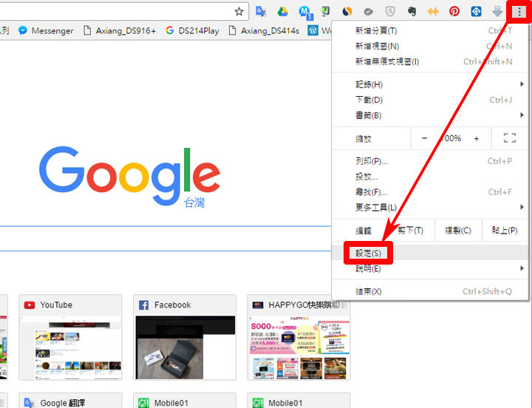Screen dimensions: 532x408
Task: Open the Google Translate extension icon
Action: coord(261,11)
